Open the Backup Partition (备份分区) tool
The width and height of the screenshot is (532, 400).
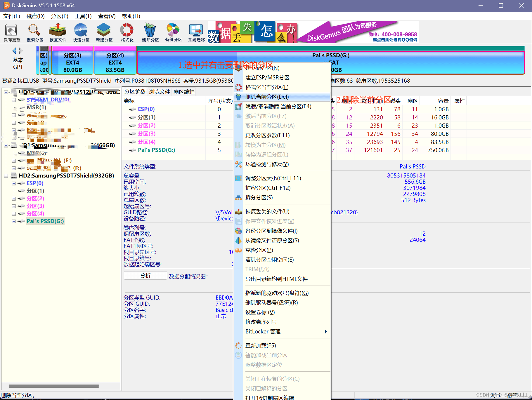click(x=173, y=33)
